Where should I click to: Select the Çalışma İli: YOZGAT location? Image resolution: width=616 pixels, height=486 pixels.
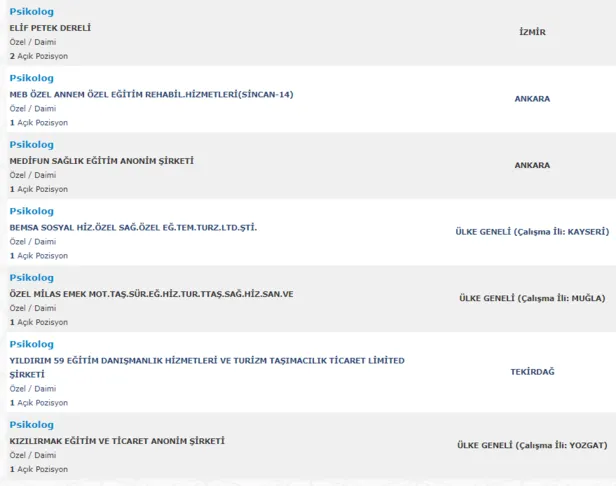tap(532, 445)
